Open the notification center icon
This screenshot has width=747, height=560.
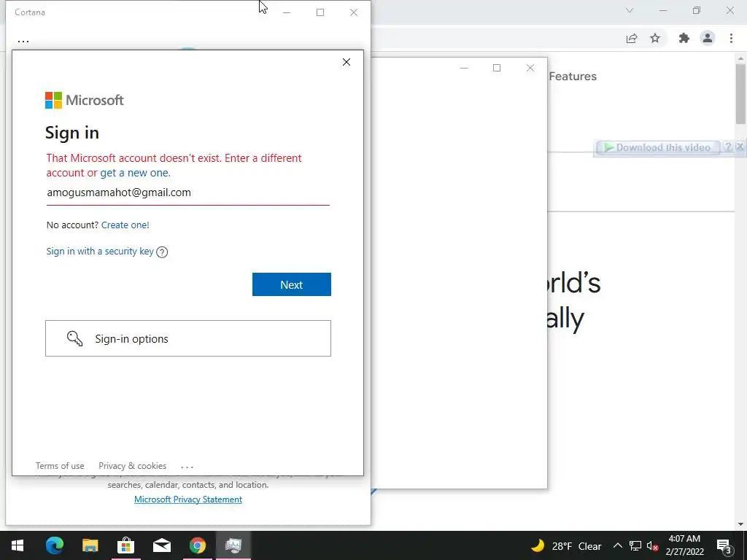(724, 546)
